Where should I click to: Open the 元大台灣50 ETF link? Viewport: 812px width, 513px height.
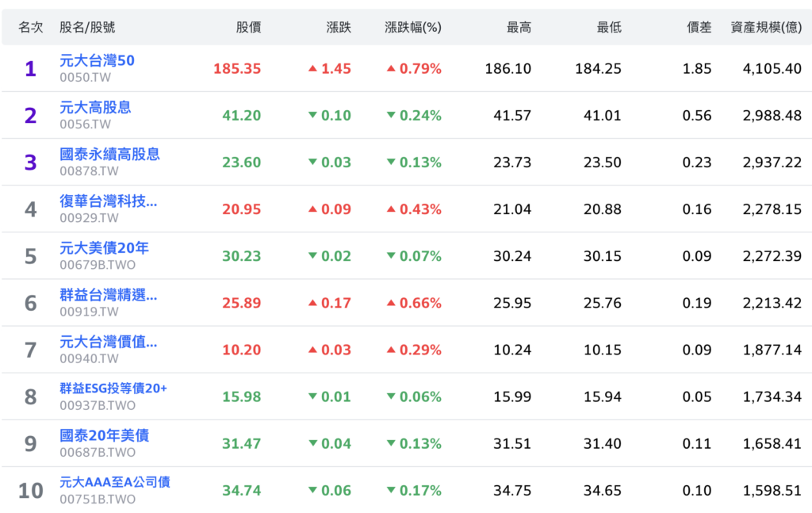(97, 60)
